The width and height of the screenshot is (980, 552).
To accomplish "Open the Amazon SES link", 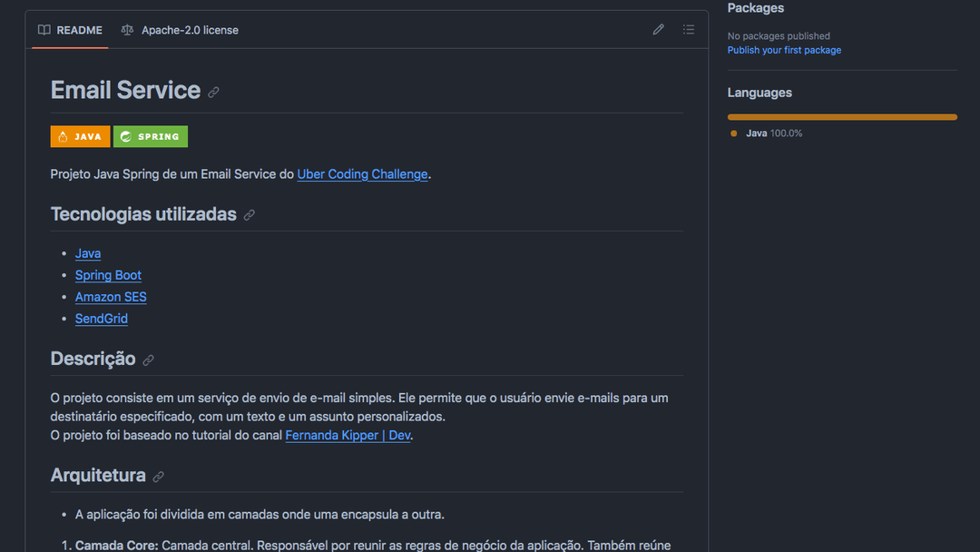I will click(111, 297).
